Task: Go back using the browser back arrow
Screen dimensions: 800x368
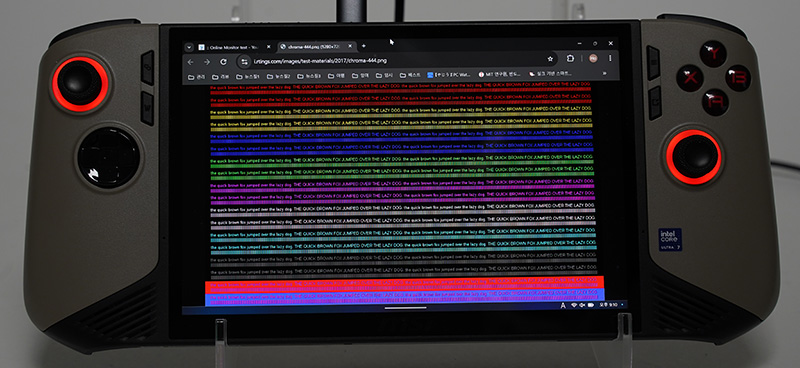Action: point(190,62)
